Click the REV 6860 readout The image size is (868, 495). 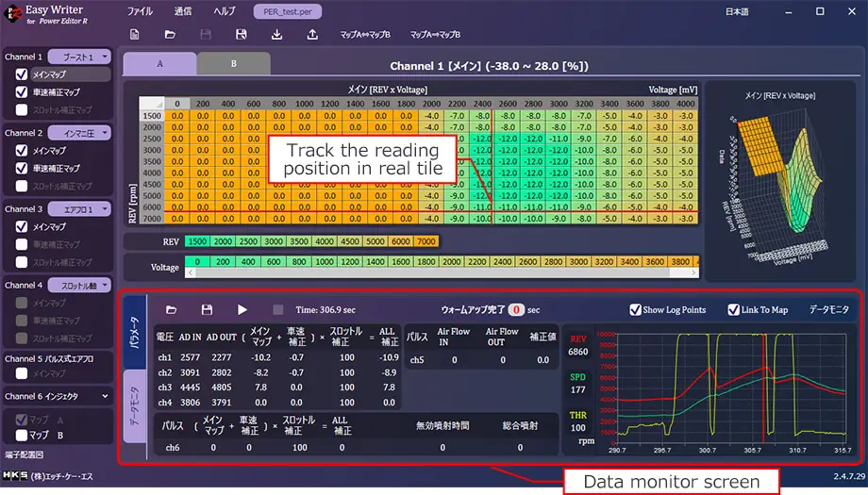[x=578, y=346]
